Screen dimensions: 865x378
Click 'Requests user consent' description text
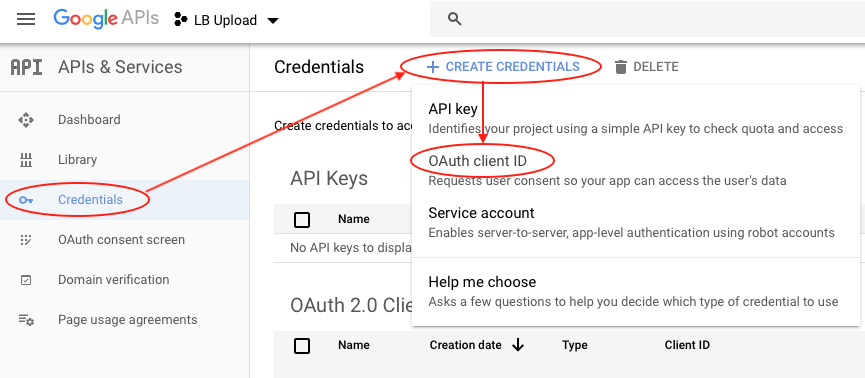(x=607, y=180)
